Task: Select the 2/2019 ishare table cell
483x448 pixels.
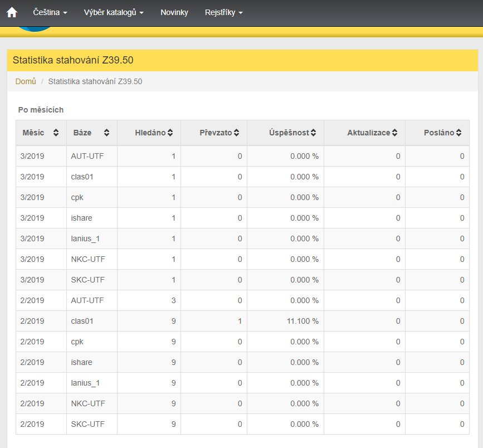Action: (82, 362)
